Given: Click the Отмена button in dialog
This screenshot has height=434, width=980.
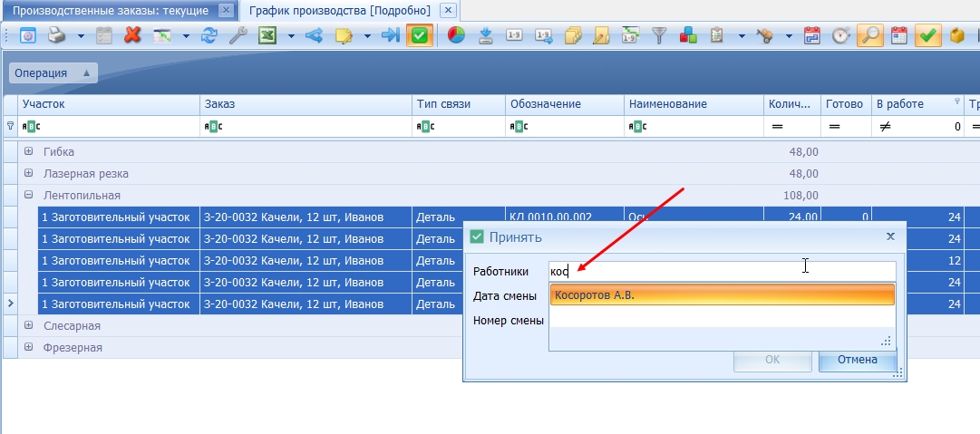Looking at the screenshot, I should coord(858,360).
